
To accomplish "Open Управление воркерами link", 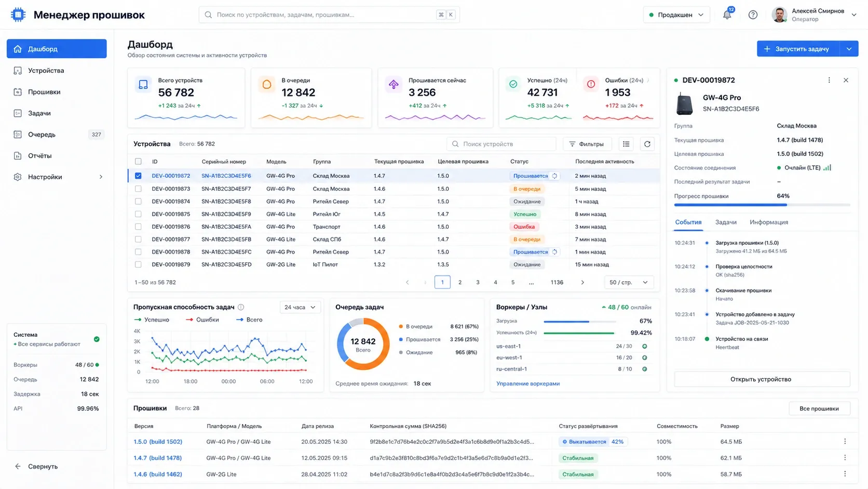I will tap(528, 384).
